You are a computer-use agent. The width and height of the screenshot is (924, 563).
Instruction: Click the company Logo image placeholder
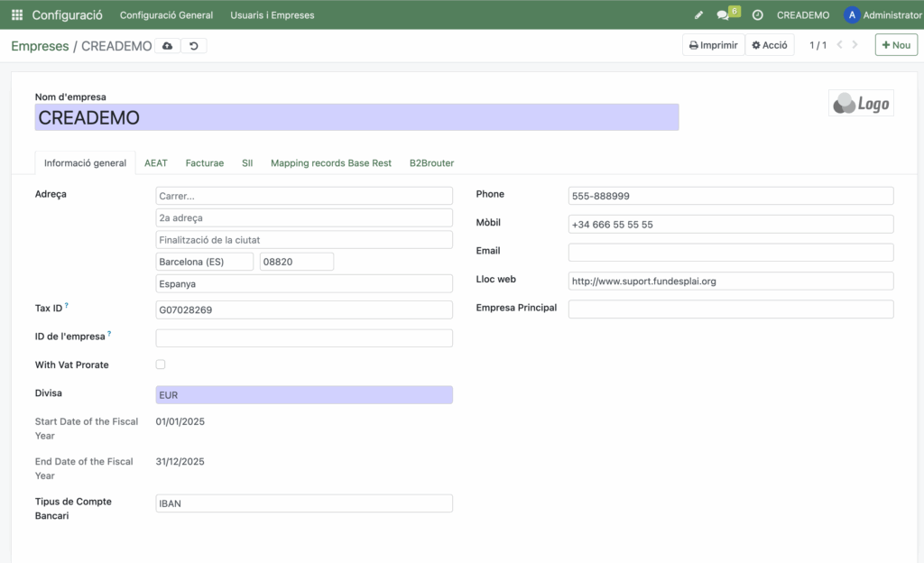861,104
